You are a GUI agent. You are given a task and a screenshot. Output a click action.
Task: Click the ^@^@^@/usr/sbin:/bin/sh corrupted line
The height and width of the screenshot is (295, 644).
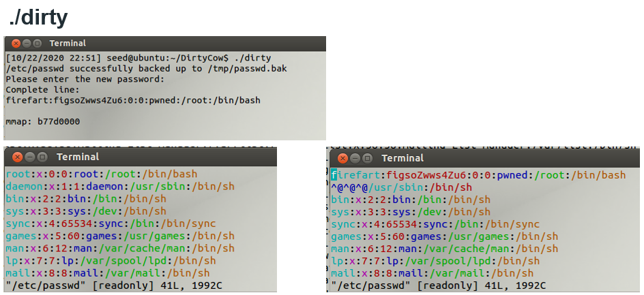coord(401,187)
